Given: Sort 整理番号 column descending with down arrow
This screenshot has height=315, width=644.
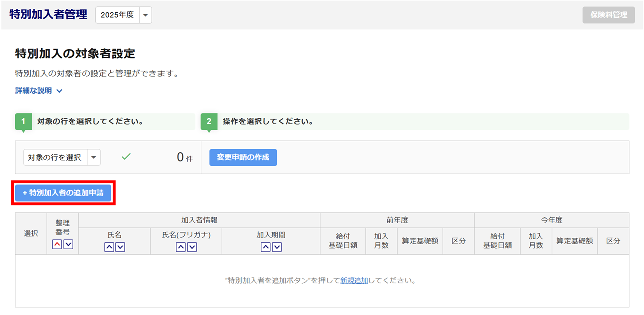Looking at the screenshot, I should click(x=69, y=244).
